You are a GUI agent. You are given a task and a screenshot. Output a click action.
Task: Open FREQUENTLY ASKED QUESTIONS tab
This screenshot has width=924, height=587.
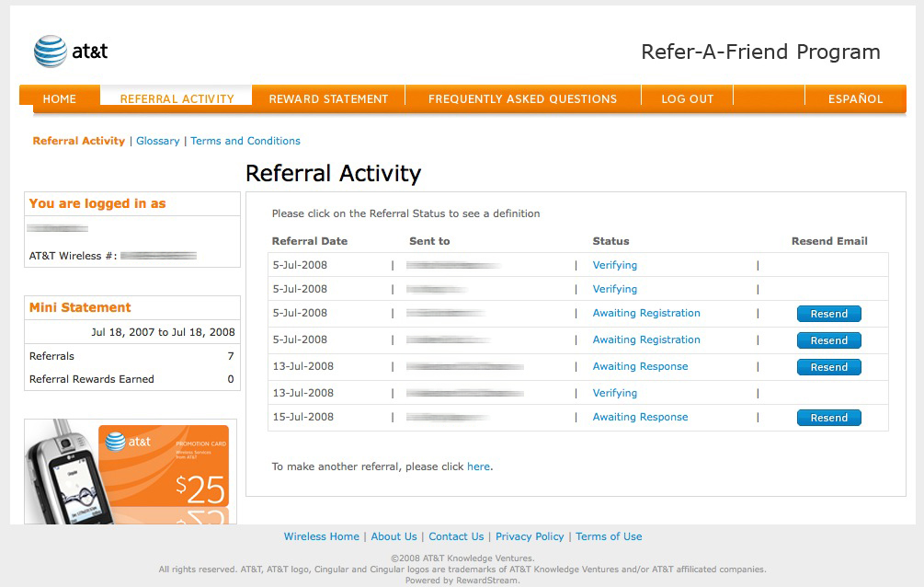(523, 99)
